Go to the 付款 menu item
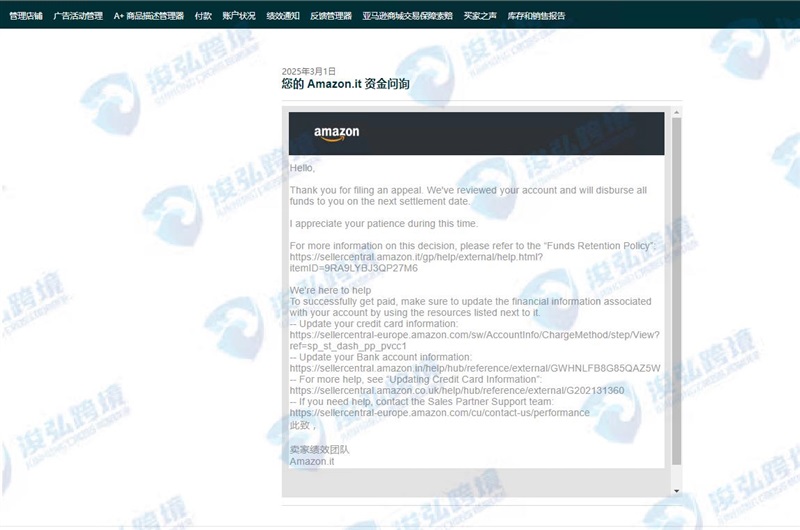The height and width of the screenshot is (530, 800). (203, 16)
